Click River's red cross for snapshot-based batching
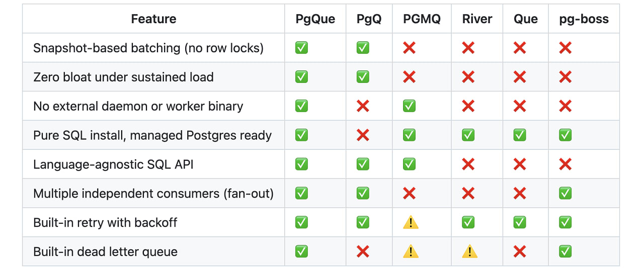 [468, 48]
